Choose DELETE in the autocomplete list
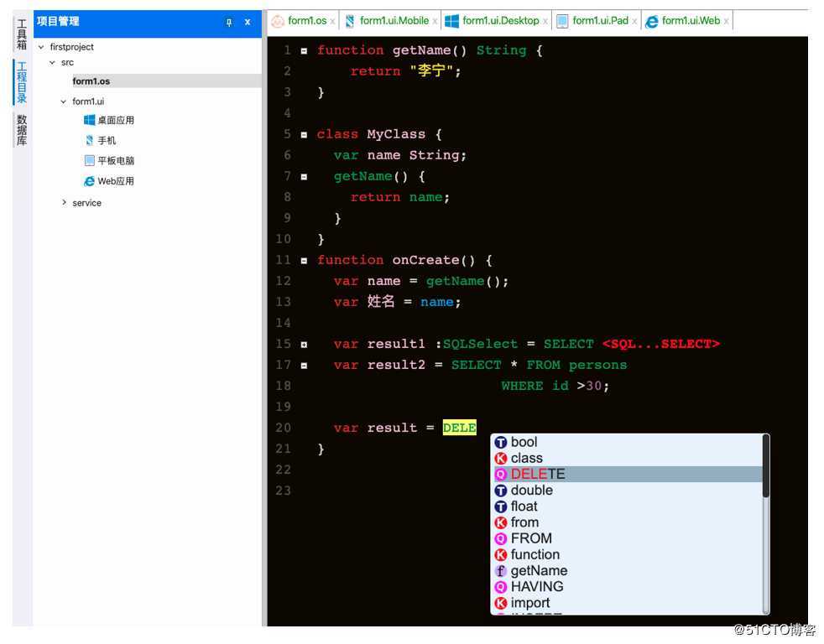824x644 pixels. click(x=628, y=475)
